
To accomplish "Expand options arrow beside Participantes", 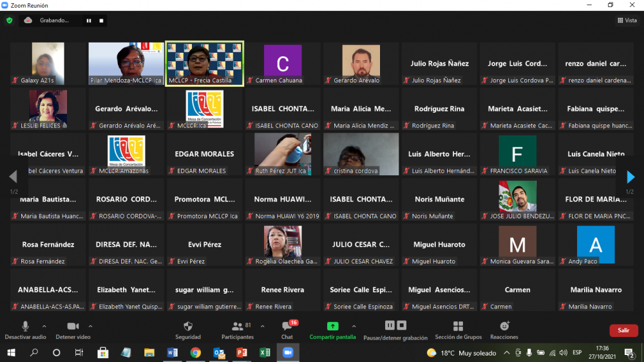I will tap(262, 326).
